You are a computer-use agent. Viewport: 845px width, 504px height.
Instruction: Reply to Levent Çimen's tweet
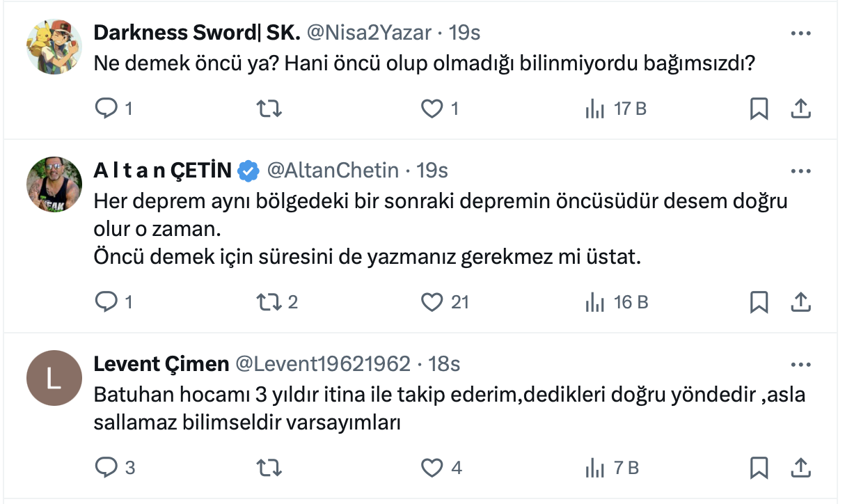[x=106, y=468]
